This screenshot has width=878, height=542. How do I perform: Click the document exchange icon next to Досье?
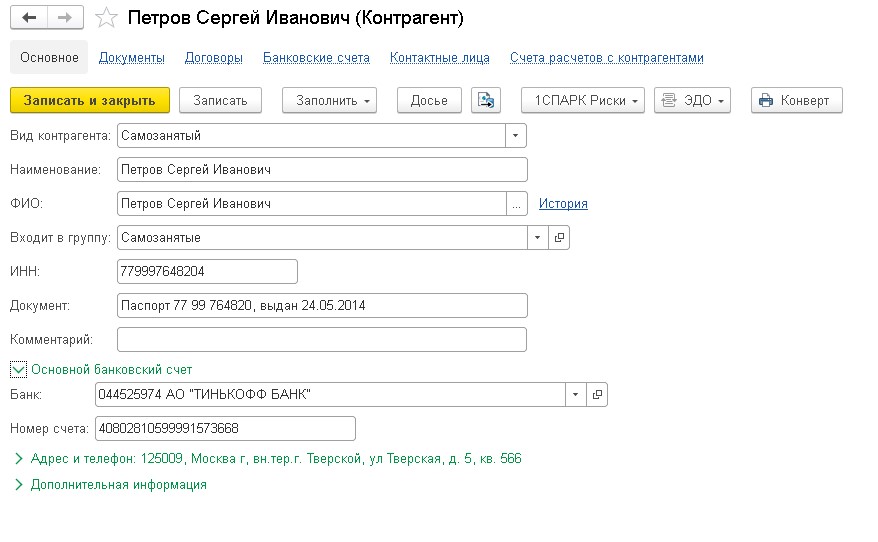pyautogui.click(x=485, y=100)
